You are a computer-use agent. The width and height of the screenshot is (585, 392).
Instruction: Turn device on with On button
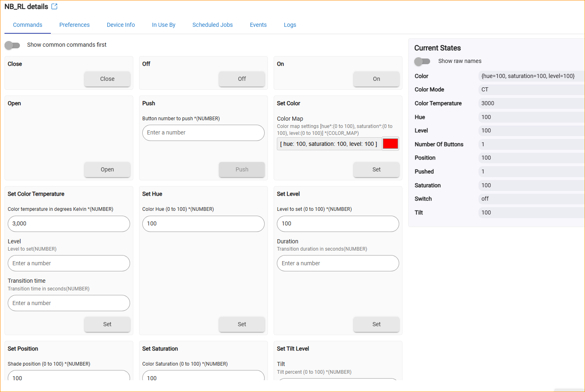click(376, 79)
